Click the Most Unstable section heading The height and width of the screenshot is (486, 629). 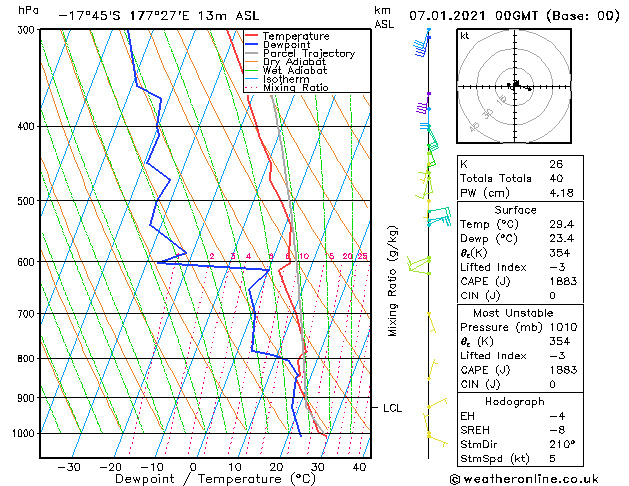click(513, 313)
